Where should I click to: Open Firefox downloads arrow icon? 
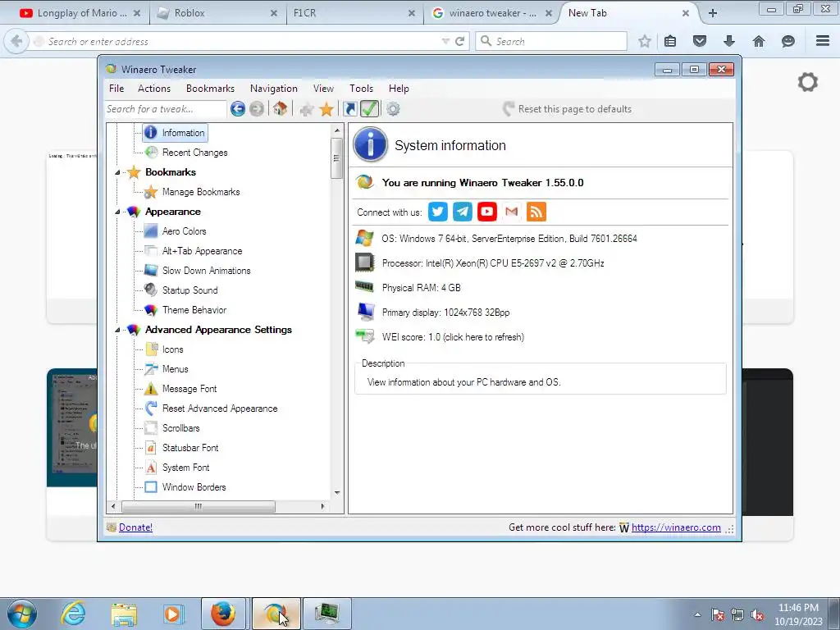coord(729,41)
